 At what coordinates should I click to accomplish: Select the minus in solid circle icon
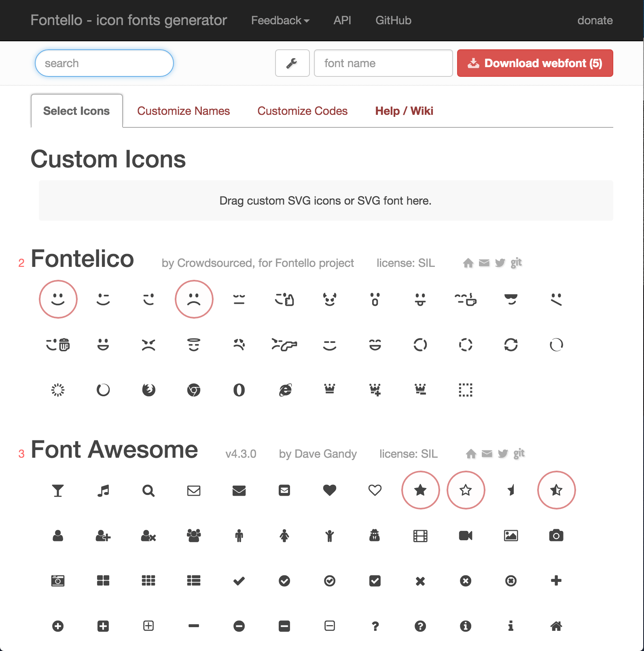(239, 626)
